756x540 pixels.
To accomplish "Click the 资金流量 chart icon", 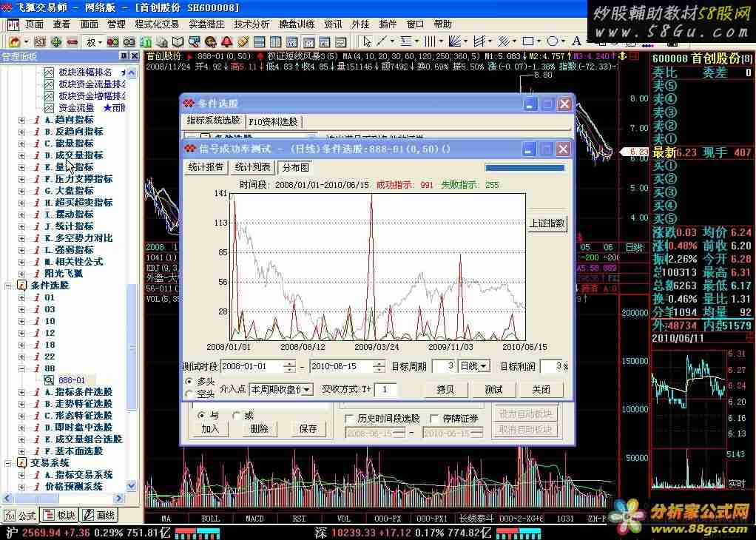I will click(49, 108).
